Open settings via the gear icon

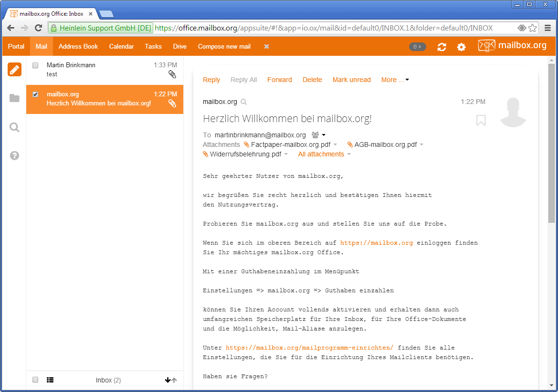461,47
